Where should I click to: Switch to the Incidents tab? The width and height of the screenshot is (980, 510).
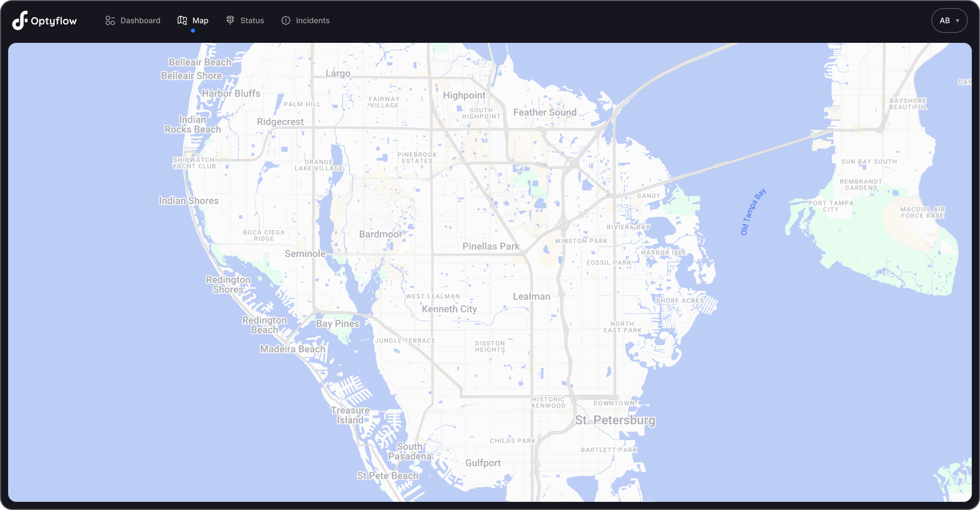point(312,20)
